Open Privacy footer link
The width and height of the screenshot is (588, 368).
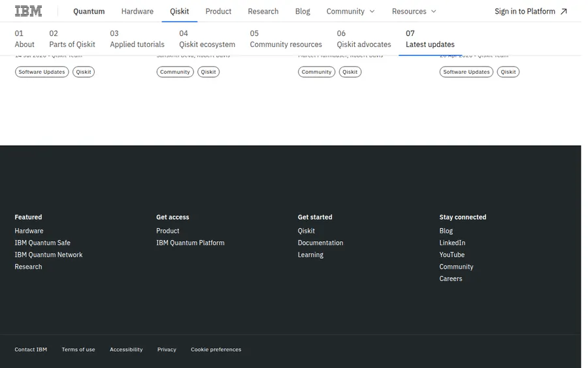(167, 350)
